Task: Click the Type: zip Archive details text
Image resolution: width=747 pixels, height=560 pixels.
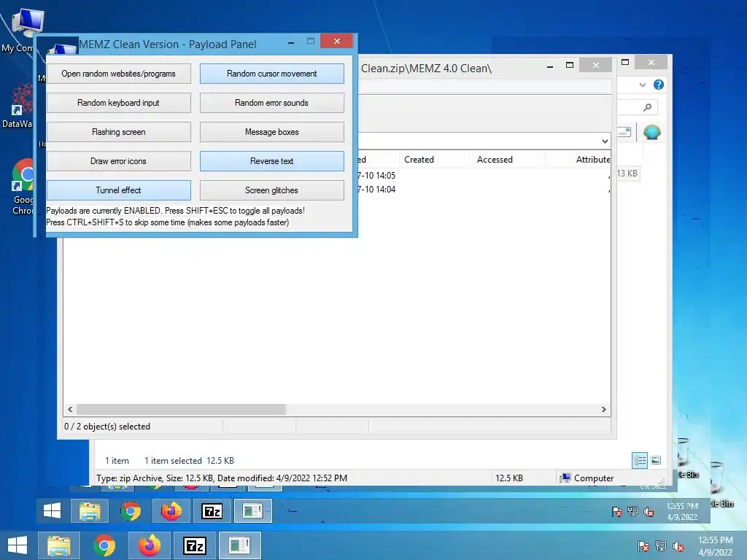Action: tap(222, 478)
